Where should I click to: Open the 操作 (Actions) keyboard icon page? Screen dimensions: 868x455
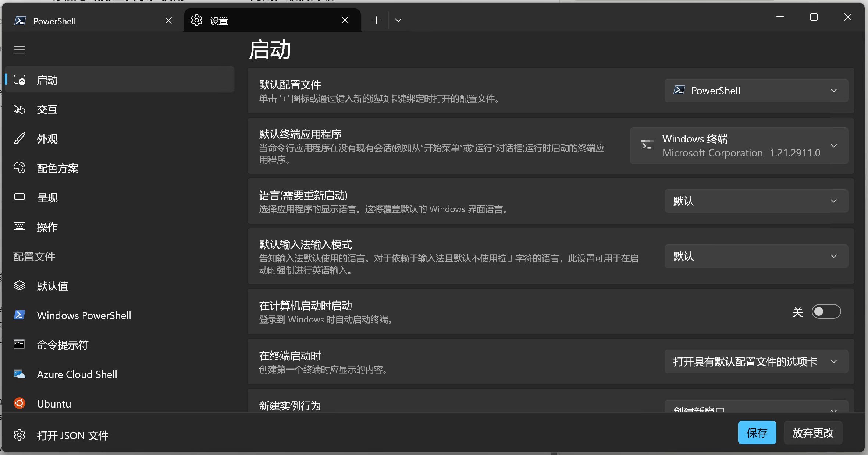point(47,227)
